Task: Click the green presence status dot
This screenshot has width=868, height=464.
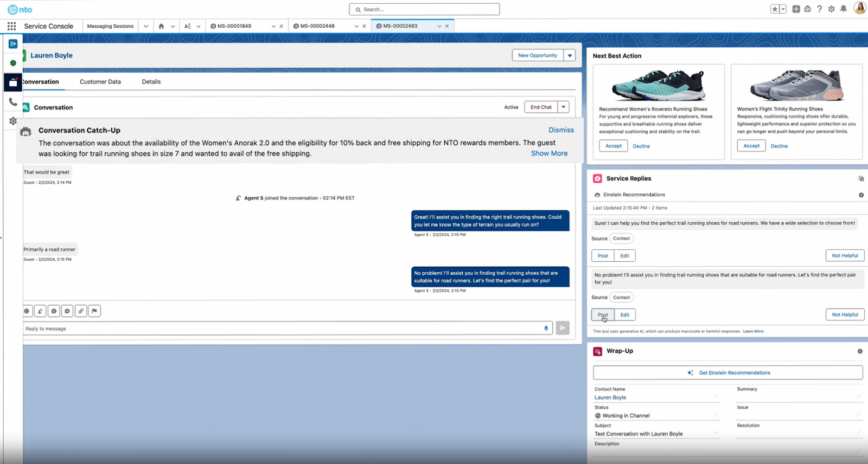Action: 13,63
